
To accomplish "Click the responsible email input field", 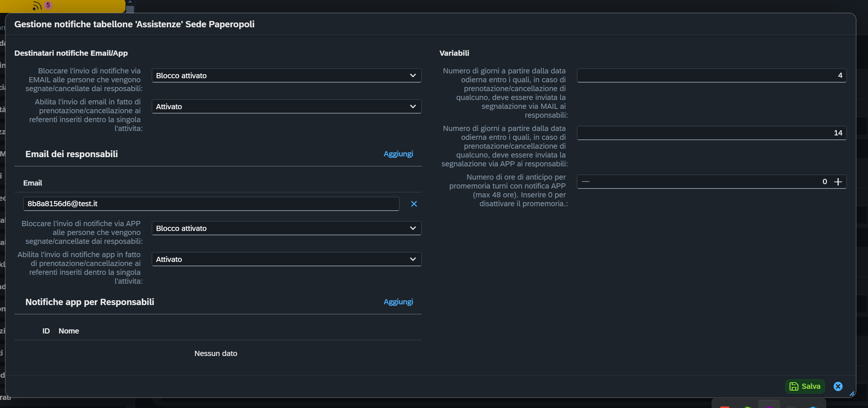I will click(x=211, y=204).
